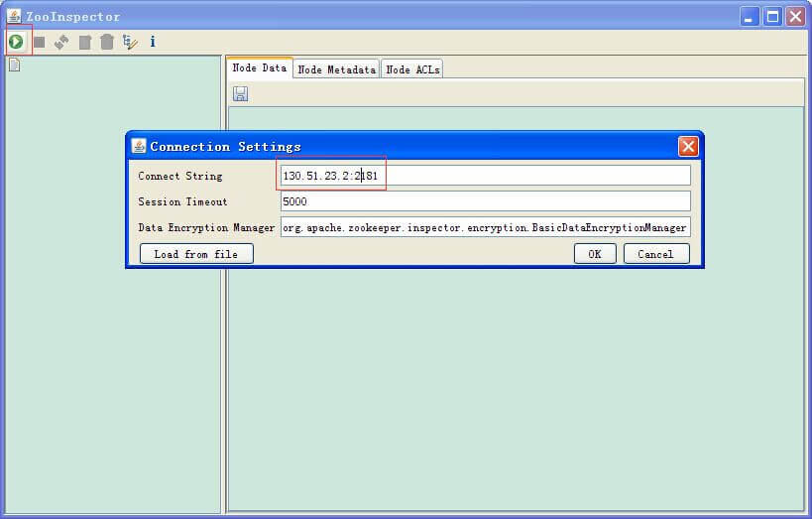
Task: Click the green Connect toolbar icon
Action: (16, 42)
